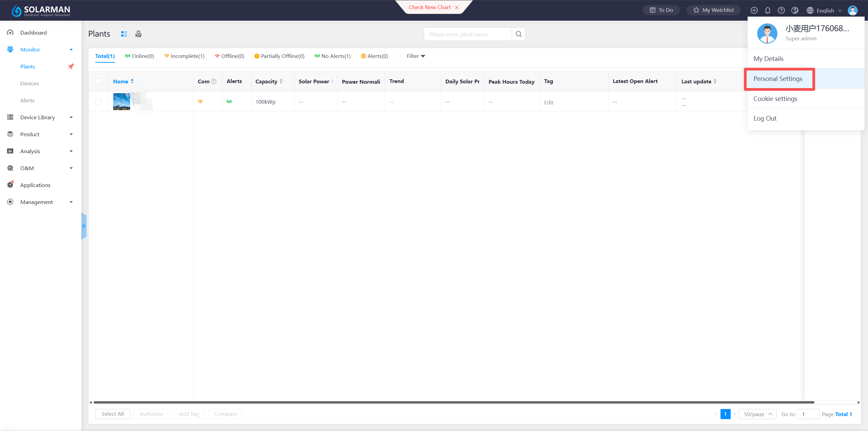Click the plus add icon in header
Viewport: 868px width, 431px height.
[x=754, y=10]
